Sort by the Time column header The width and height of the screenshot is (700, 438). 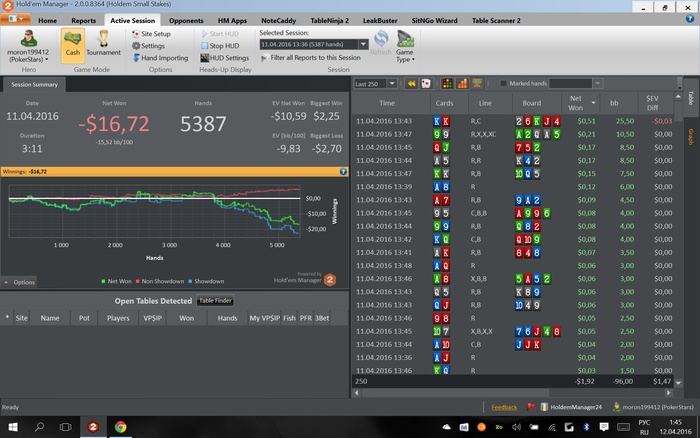387,103
